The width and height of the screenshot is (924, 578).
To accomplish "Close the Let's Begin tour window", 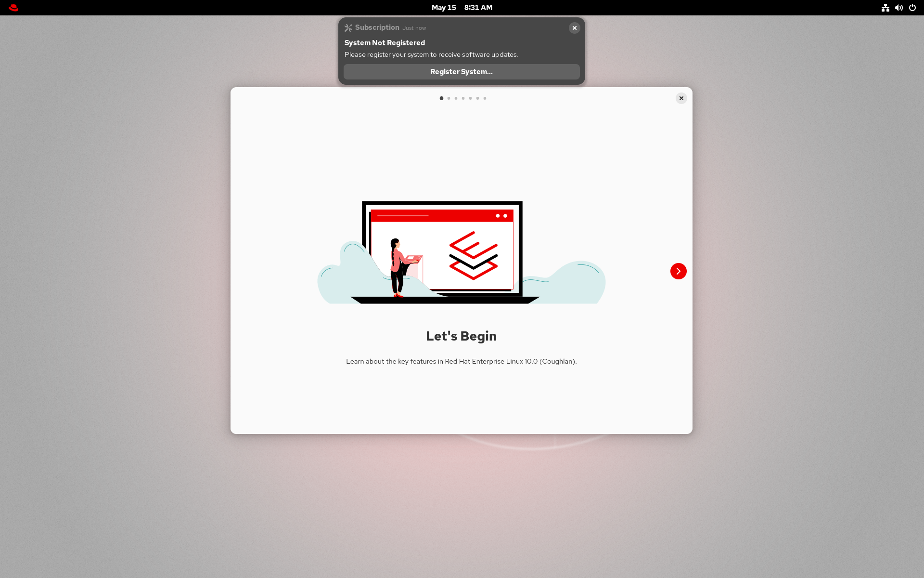I will tap(681, 98).
